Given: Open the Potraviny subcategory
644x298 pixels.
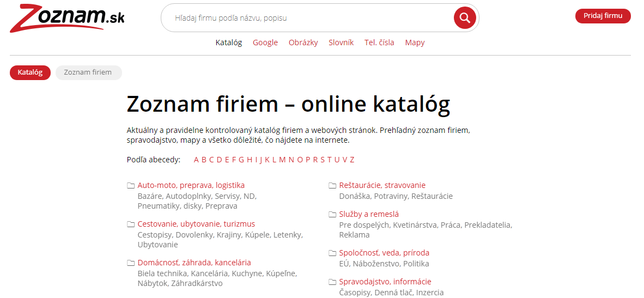Looking at the screenshot, I should click(x=390, y=196).
